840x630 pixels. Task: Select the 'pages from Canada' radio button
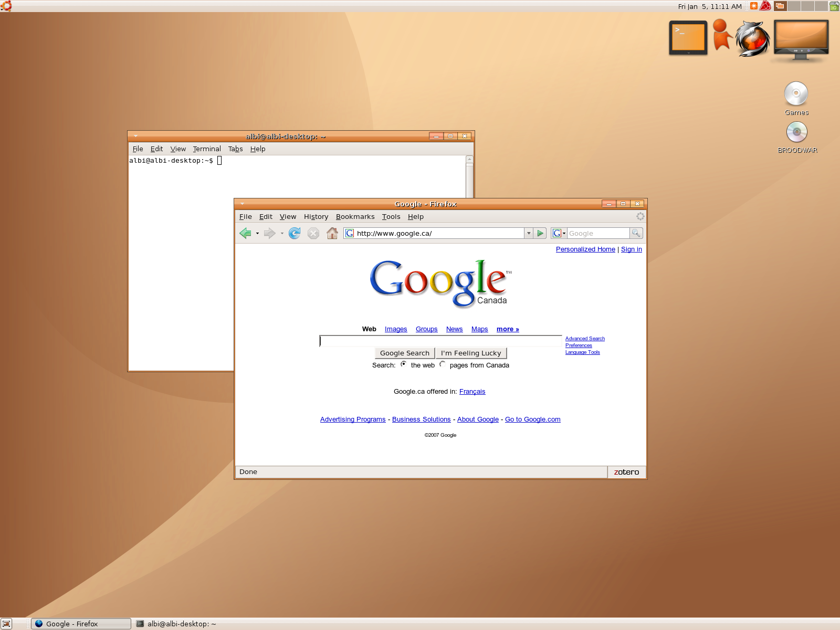tap(443, 364)
